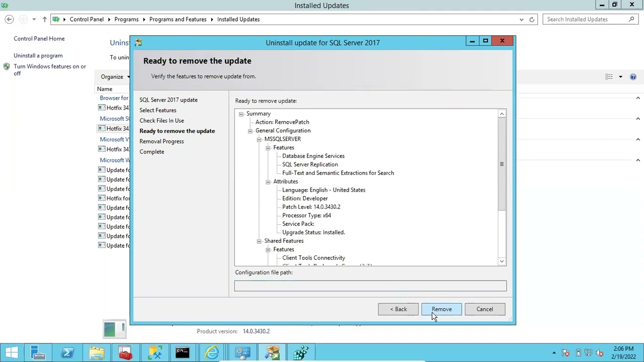
Task: Open the Command Prompt taskbar icon
Action: (x=183, y=353)
